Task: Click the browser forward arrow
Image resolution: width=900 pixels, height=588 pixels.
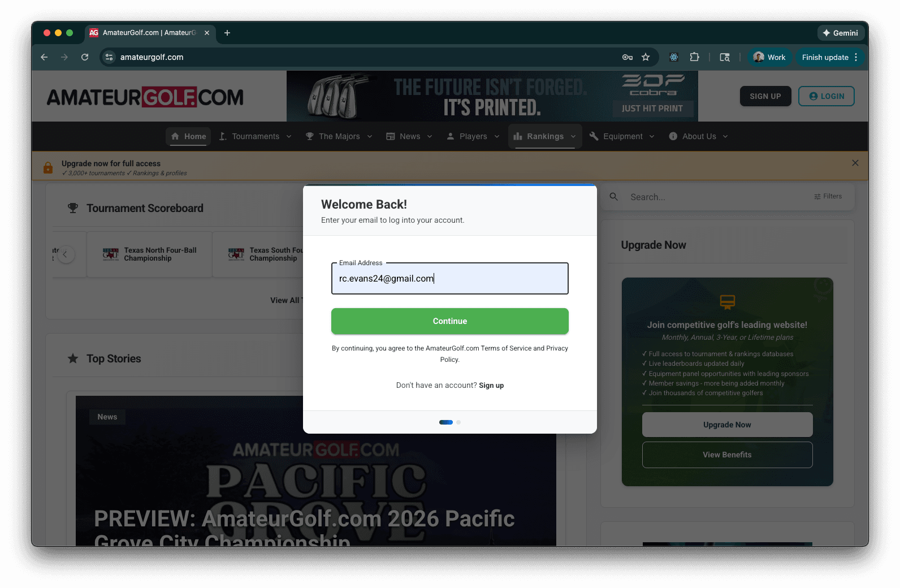Action: pos(64,57)
